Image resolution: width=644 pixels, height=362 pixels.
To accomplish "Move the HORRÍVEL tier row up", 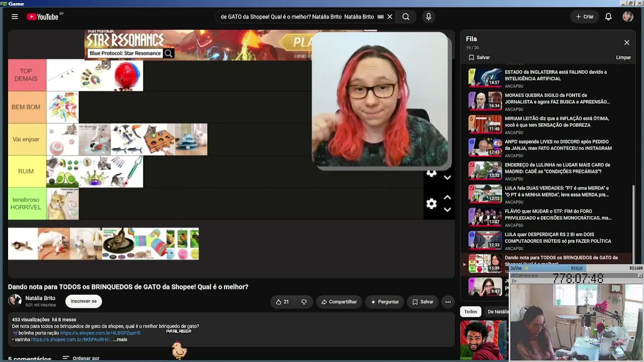I will (x=447, y=198).
